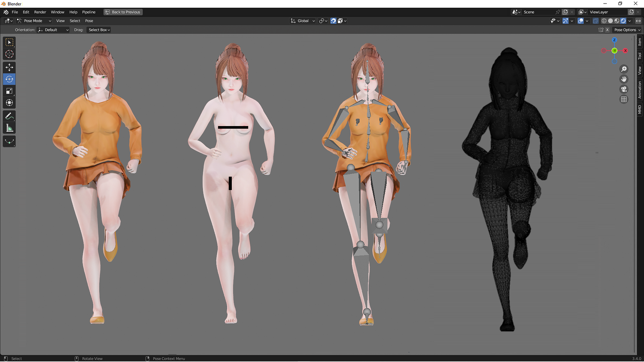Open the Global transform orientation dropdown

coord(303,21)
